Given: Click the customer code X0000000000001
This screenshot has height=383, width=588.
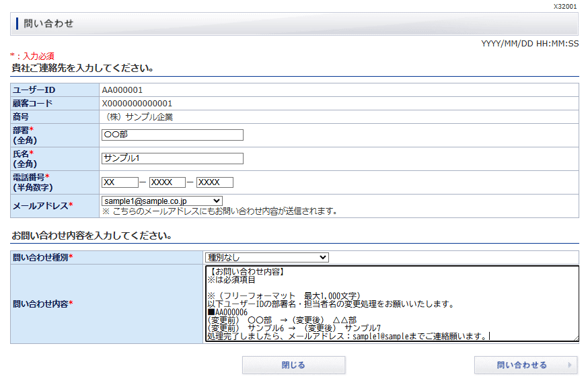Looking at the screenshot, I should click(137, 103).
